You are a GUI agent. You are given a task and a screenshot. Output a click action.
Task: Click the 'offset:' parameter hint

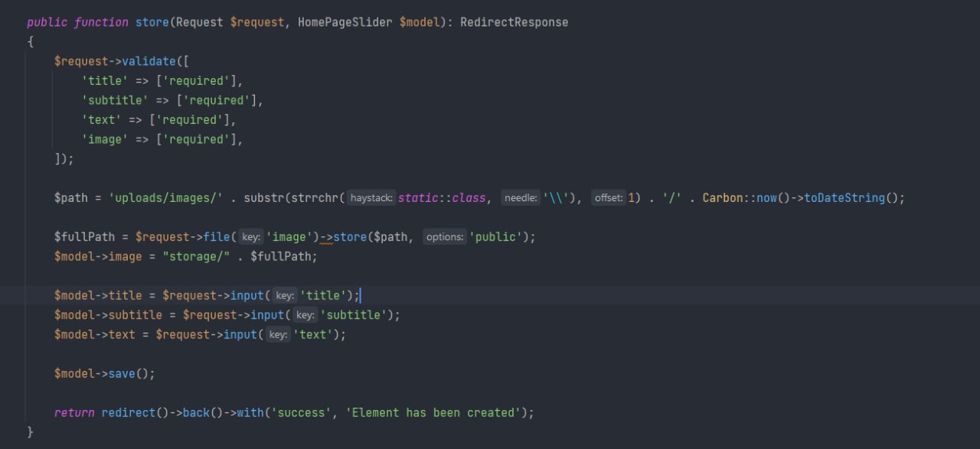(x=609, y=198)
